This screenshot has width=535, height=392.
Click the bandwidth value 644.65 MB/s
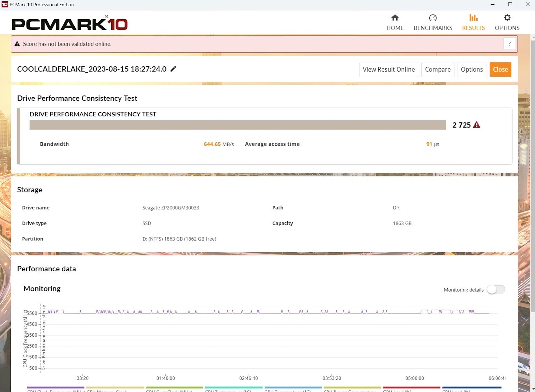pyautogui.click(x=219, y=144)
